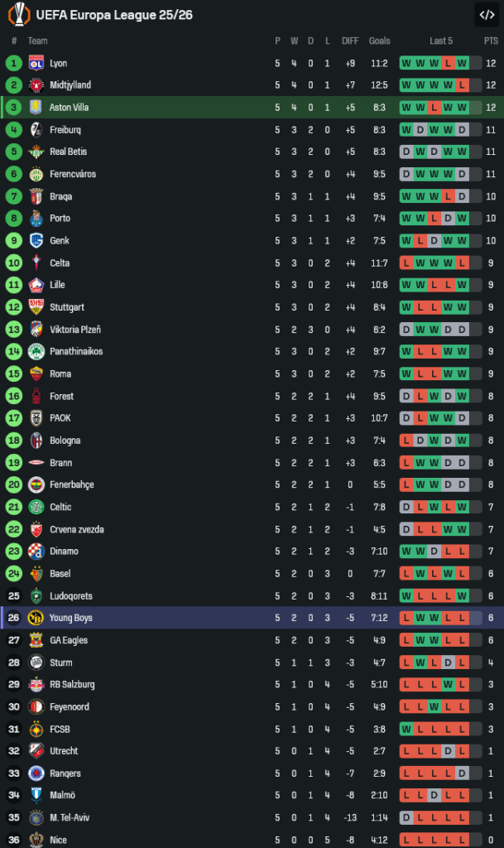
Task: Click the Feyenoord club crest
Action: pyautogui.click(x=36, y=706)
